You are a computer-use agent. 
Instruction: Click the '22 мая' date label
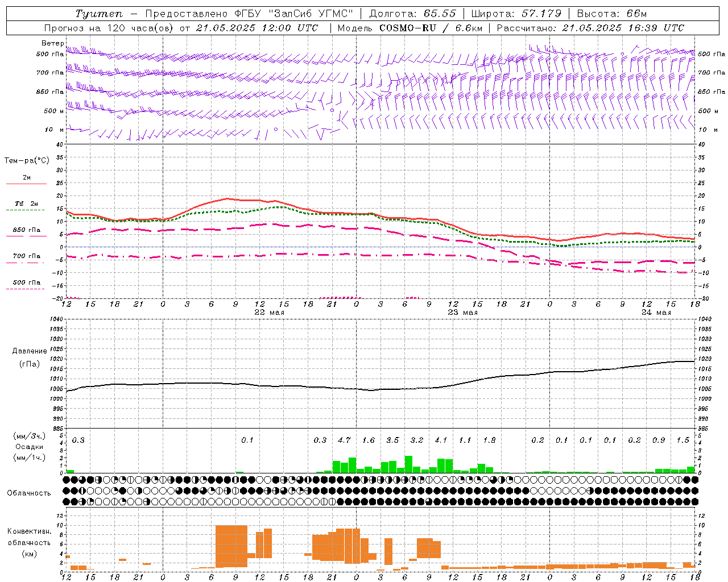pos(270,313)
